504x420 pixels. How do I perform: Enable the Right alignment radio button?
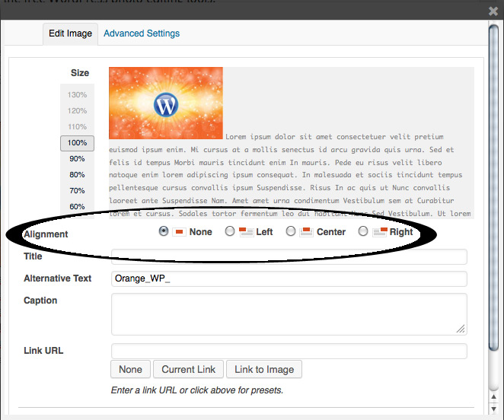click(363, 232)
